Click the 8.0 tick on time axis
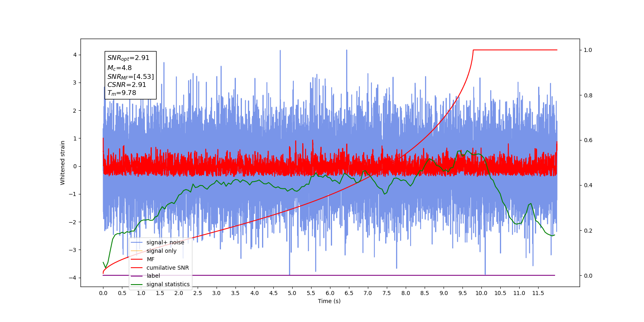The height and width of the screenshot is (322, 644). [x=406, y=293]
